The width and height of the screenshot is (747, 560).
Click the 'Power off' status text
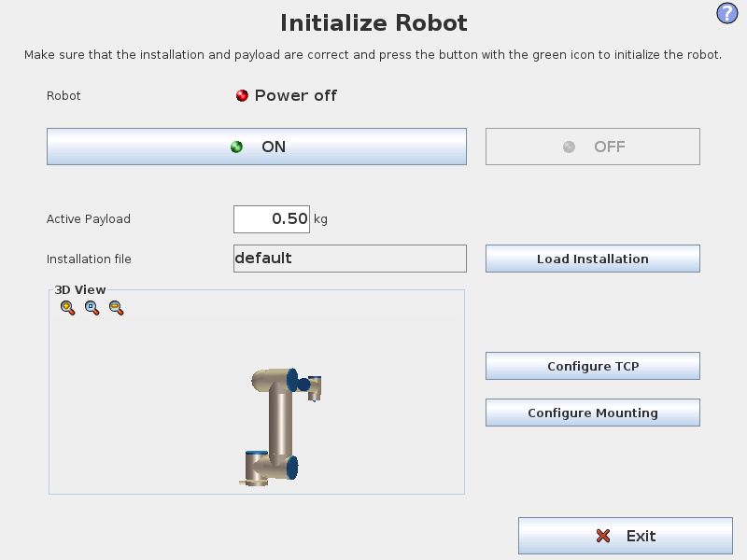click(296, 95)
